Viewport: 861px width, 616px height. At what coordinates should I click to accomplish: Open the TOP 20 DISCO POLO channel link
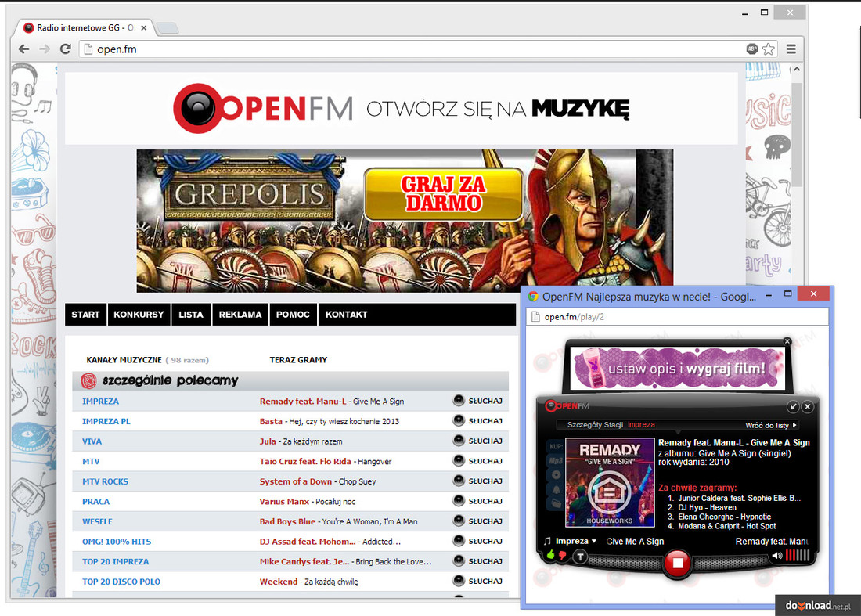[x=121, y=582]
